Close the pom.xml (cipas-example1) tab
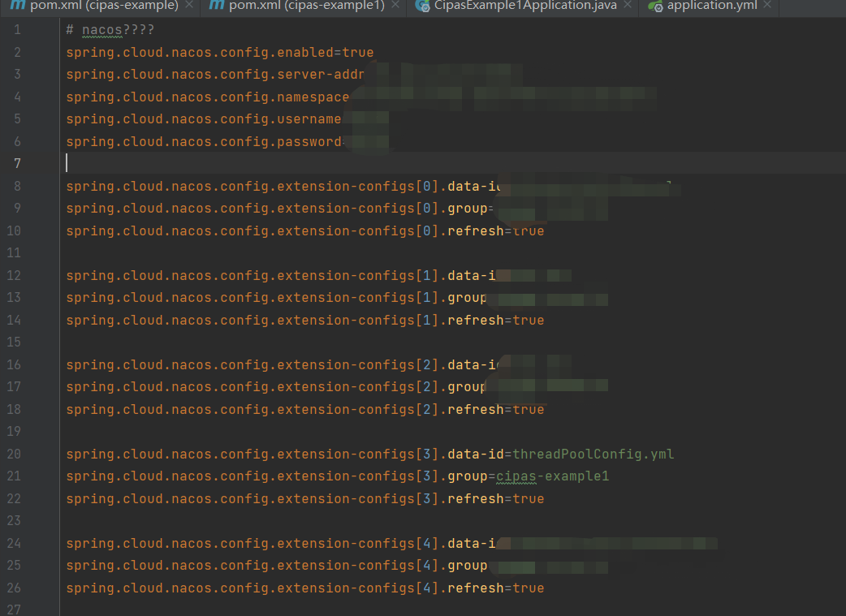Image resolution: width=846 pixels, height=616 pixels. (395, 6)
